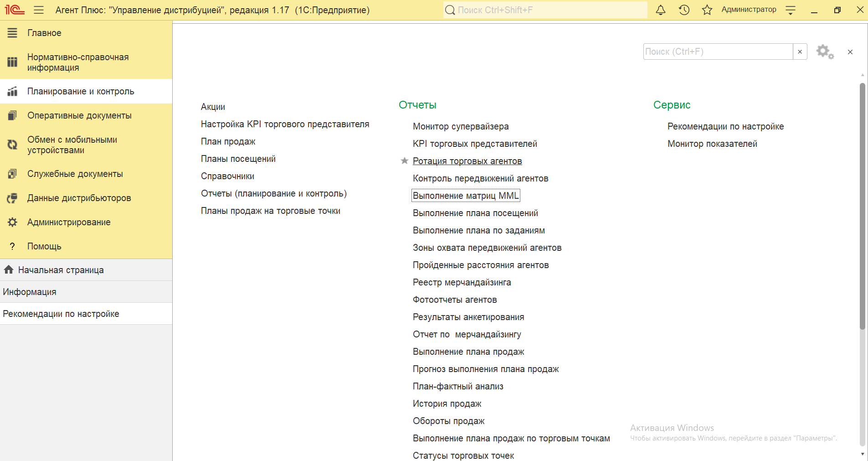Click the Главное section icon
The height and width of the screenshot is (461, 868).
[12, 33]
